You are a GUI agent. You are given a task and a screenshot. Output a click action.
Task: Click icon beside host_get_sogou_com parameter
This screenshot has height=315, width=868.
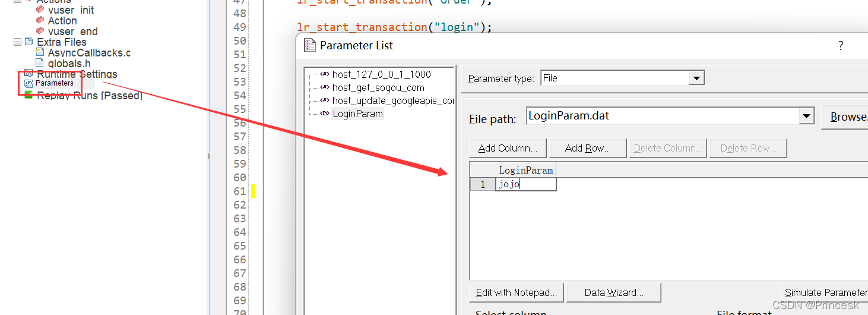click(x=325, y=87)
